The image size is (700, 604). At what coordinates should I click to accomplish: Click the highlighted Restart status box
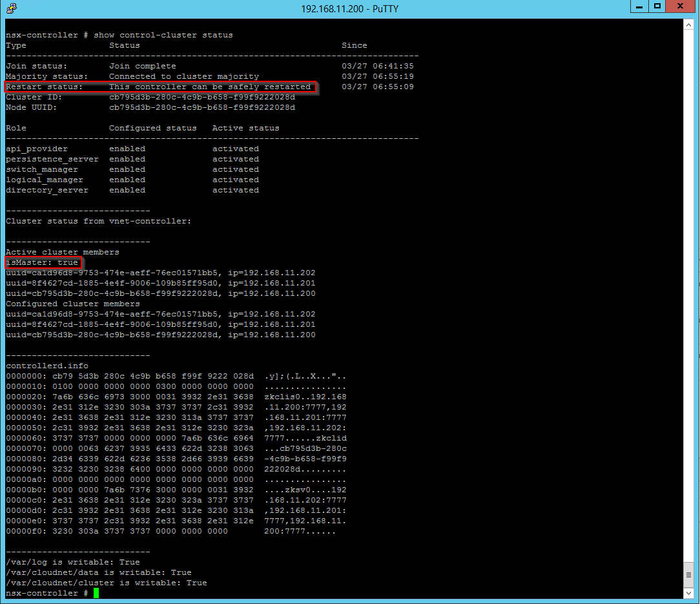(158, 87)
